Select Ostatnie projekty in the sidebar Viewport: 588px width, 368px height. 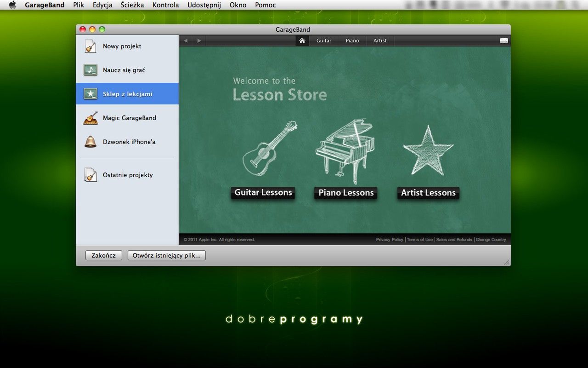tap(127, 175)
